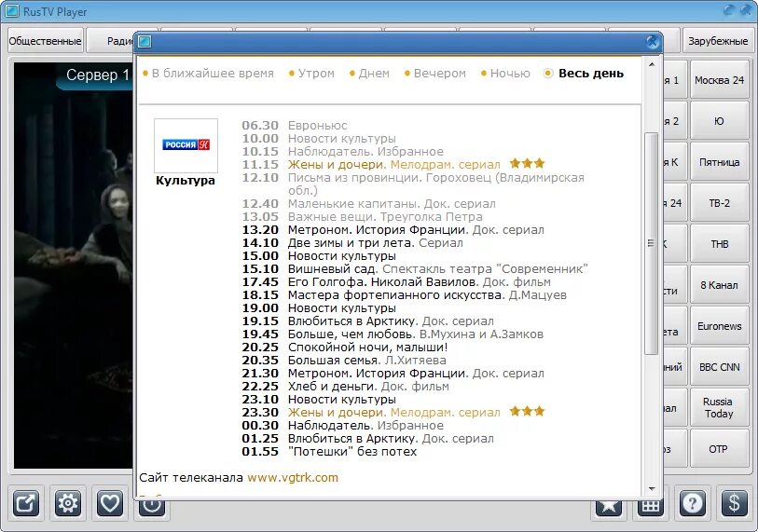Image resolution: width=758 pixels, height=532 pixels.
Task: Click the Сервер 1 label on video
Action: pyautogui.click(x=98, y=75)
